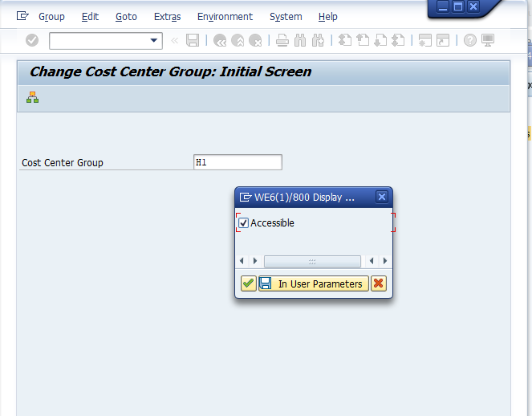This screenshot has width=532, height=416.
Task: Click the Help question mark icon
Action: [470, 40]
